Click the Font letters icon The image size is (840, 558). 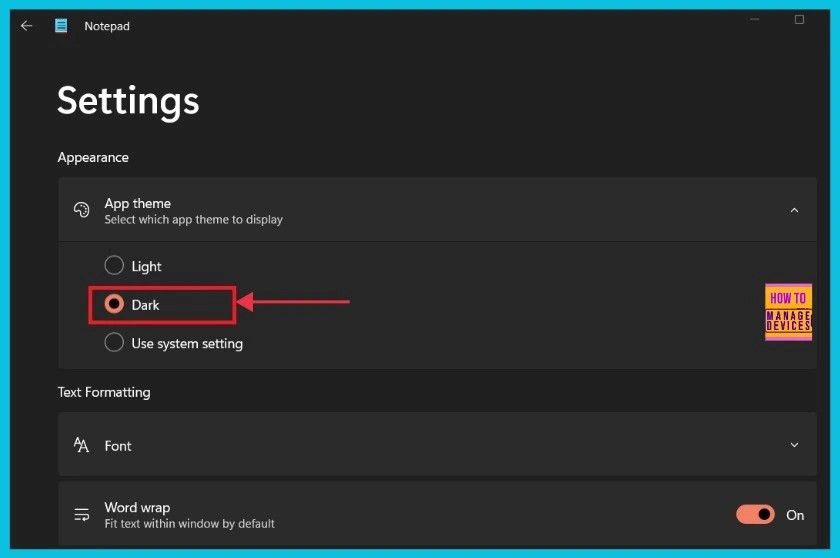pyautogui.click(x=81, y=445)
